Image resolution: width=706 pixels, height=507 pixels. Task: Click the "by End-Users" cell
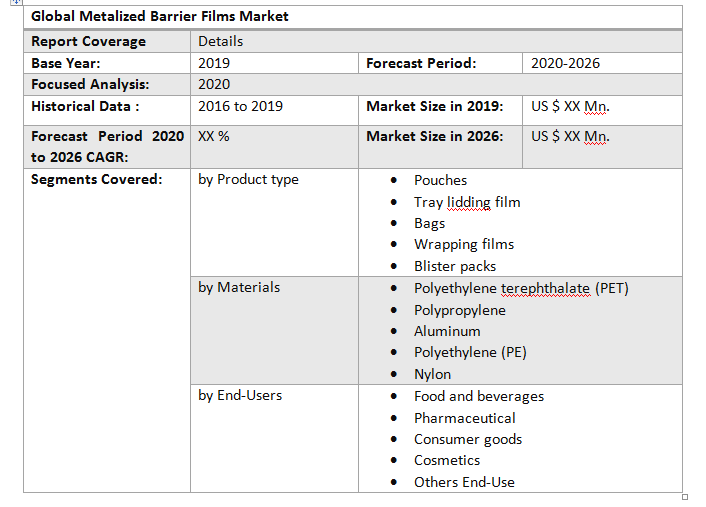point(240,395)
